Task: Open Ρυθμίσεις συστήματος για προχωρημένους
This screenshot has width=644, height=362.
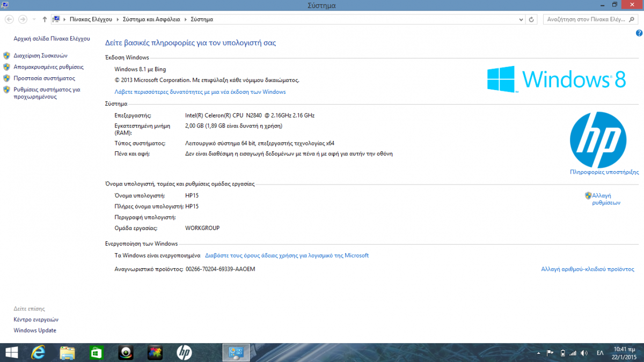Action: point(47,93)
